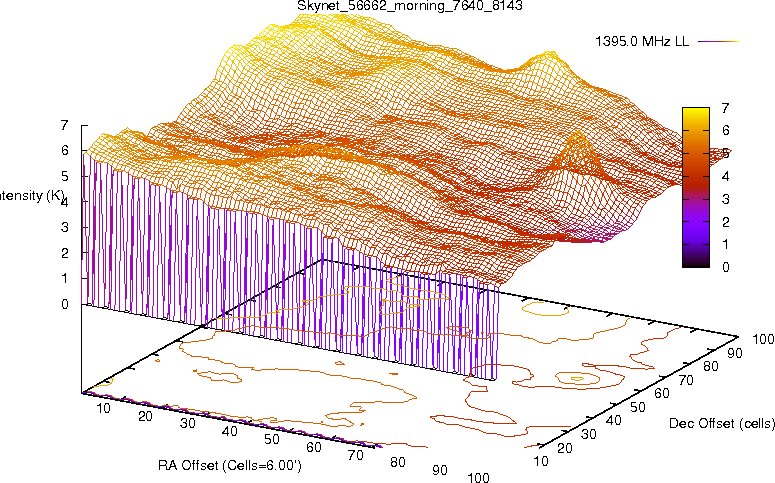Click the Intensity axis tick label 5
Image resolution: width=775 pixels, height=483 pixels.
(64, 176)
